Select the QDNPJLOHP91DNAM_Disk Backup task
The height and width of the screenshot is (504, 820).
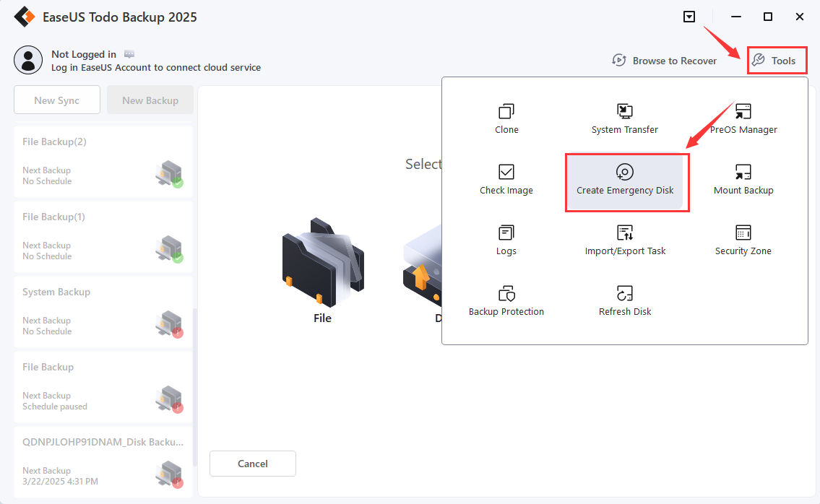pyautogui.click(x=103, y=462)
